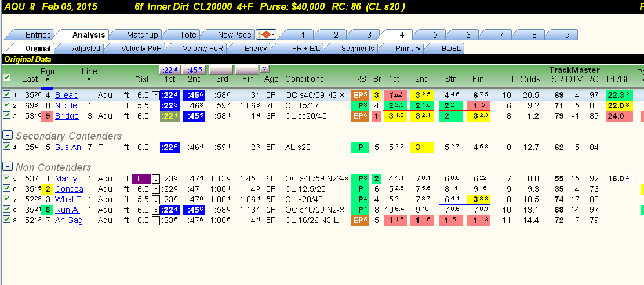Click the yellow 22.0 BL/BL cell for Nicole
This screenshot has width=644, height=285.
619,105
